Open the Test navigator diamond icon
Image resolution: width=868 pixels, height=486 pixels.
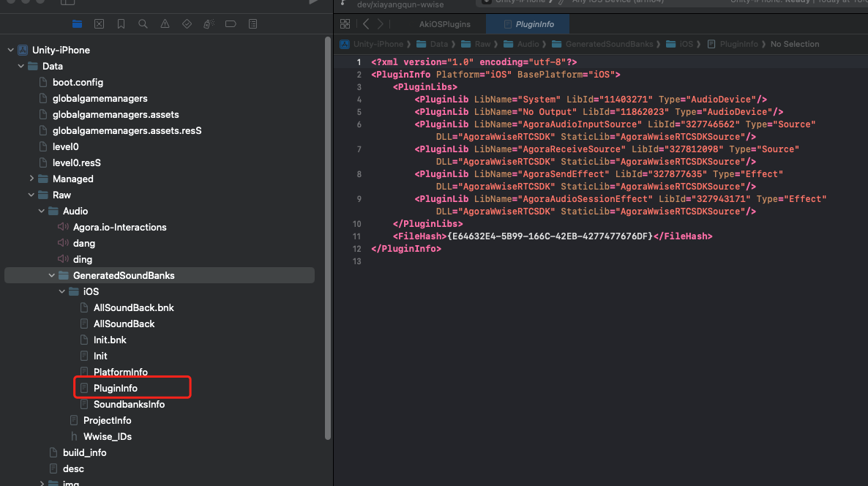[187, 24]
